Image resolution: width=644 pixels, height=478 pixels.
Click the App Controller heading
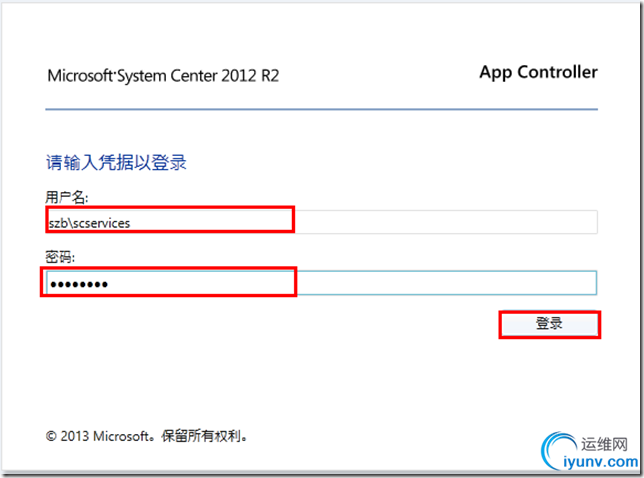(538, 72)
